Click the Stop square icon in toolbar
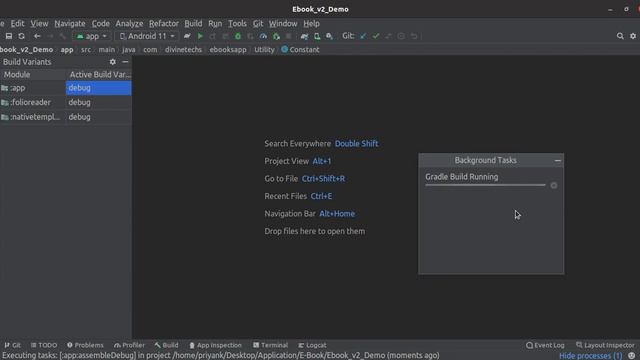This screenshot has width=640, height=360. (x=289, y=36)
